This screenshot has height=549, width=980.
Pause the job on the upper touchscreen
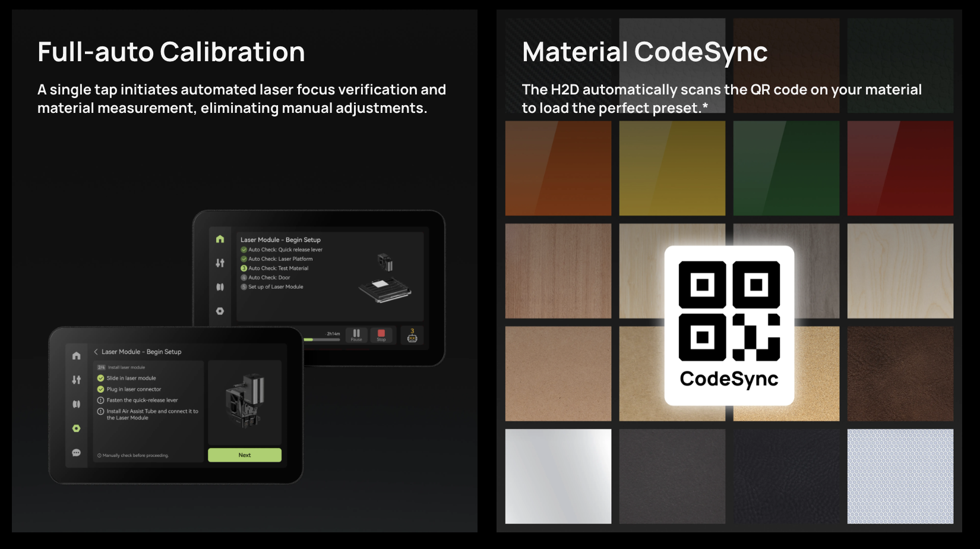coord(356,335)
